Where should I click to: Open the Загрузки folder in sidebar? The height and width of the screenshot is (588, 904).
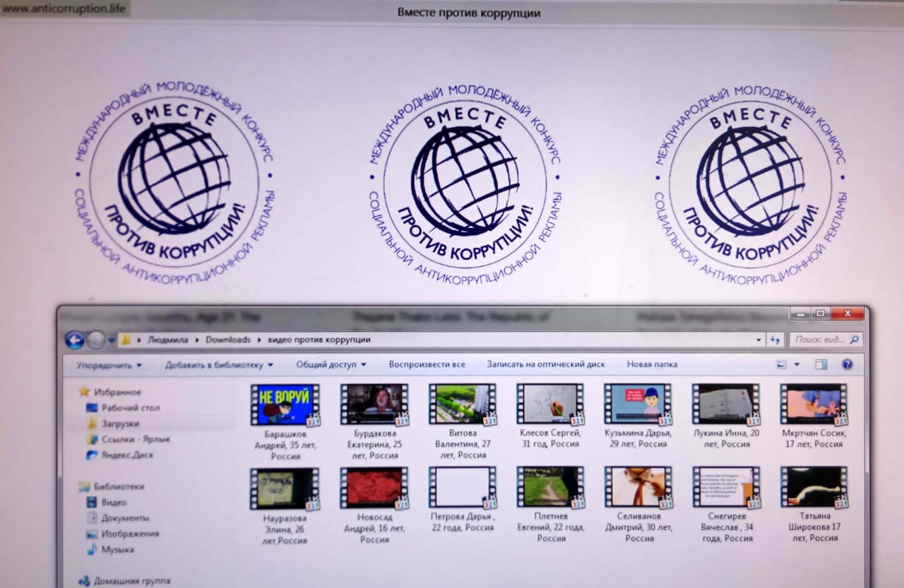pyautogui.click(x=119, y=424)
